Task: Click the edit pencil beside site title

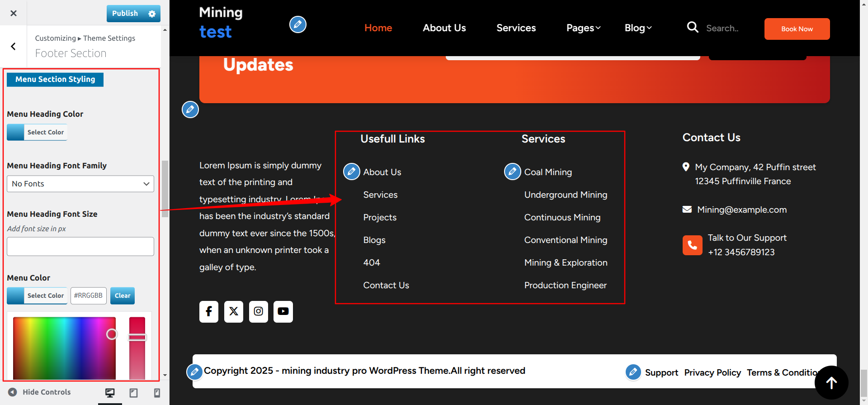Action: (x=297, y=24)
